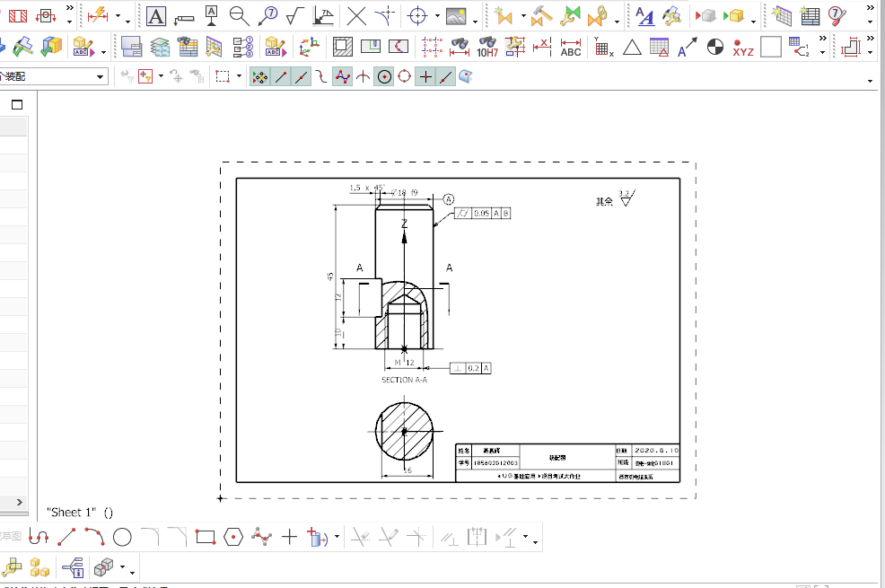The height and width of the screenshot is (588, 885).
Task: Select the A arrow leader label icon
Action: 687,47
